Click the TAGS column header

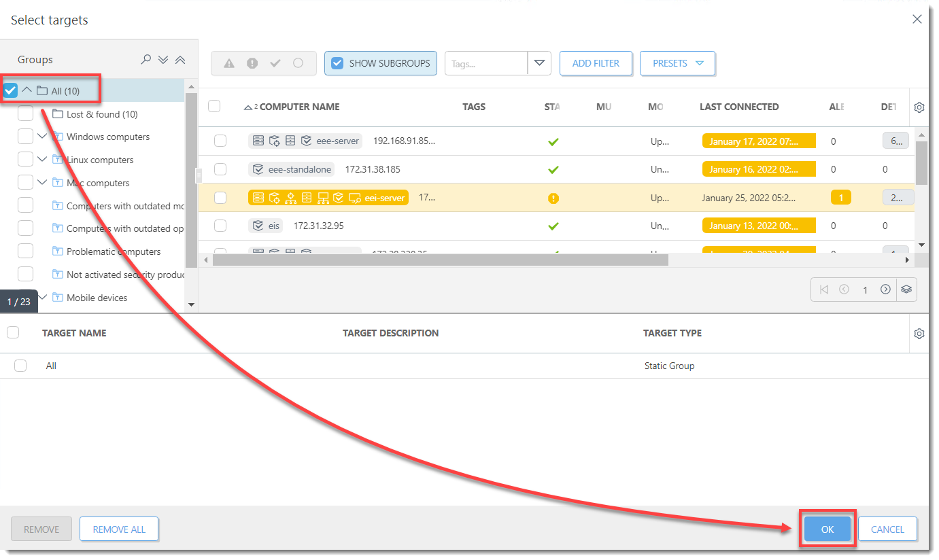tap(474, 107)
